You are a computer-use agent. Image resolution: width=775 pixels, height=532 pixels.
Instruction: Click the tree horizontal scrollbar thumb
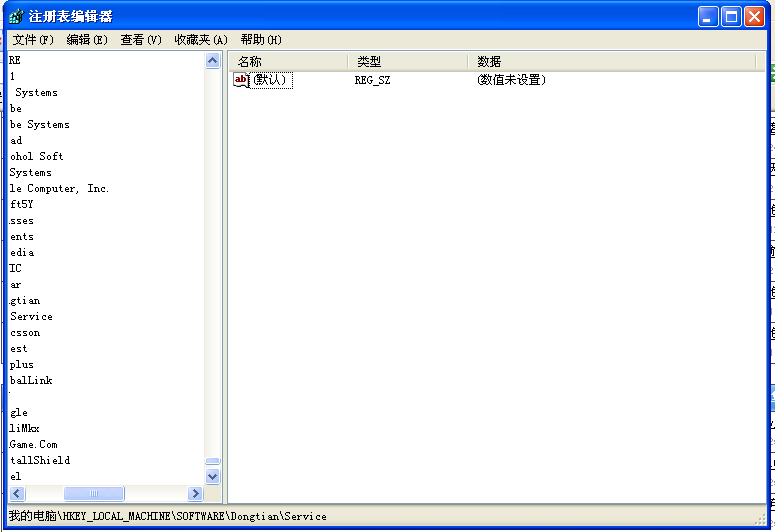click(x=94, y=493)
